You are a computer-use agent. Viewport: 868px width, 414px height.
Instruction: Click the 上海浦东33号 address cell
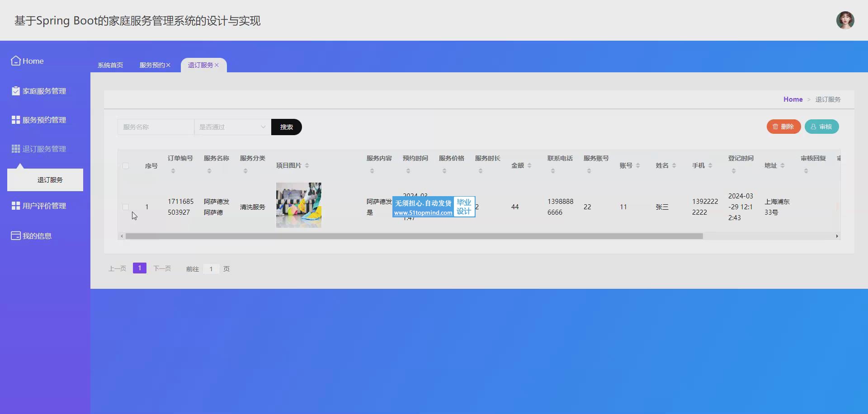pos(777,207)
